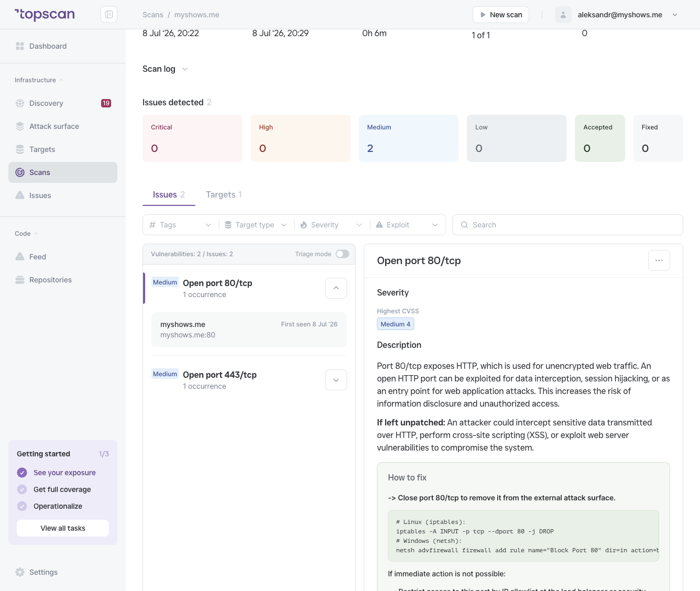Screen dimensions: 700x591
Task: Click the New scan button
Action: [501, 15]
